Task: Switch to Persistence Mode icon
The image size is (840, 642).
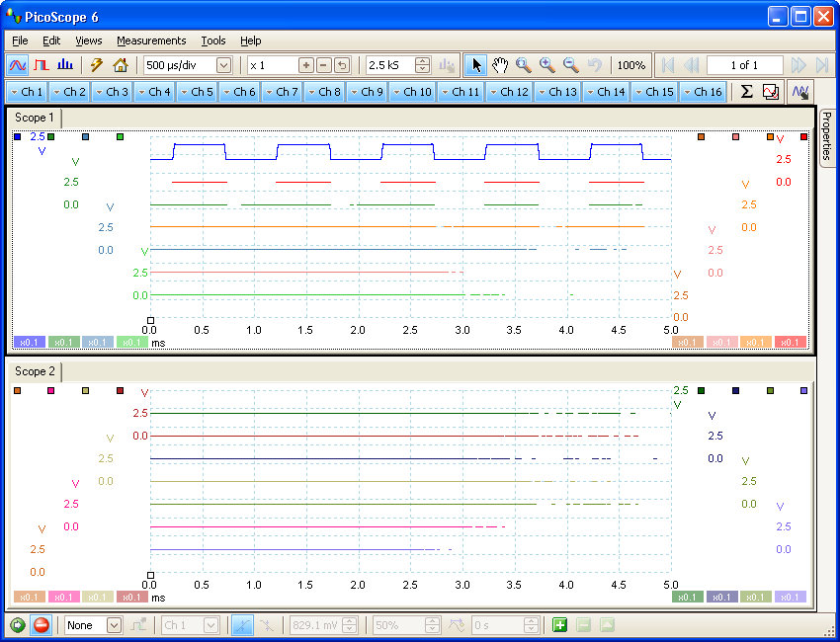Action: pos(42,65)
